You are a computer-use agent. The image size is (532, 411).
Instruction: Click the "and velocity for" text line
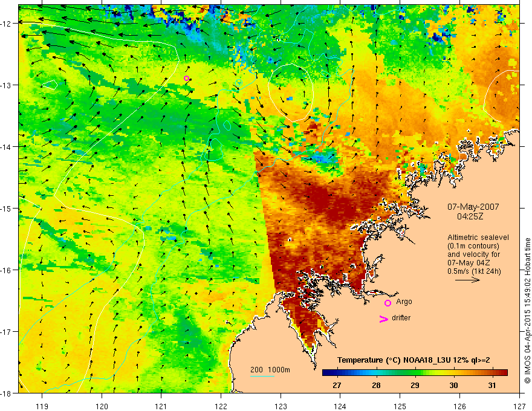tap(473, 254)
